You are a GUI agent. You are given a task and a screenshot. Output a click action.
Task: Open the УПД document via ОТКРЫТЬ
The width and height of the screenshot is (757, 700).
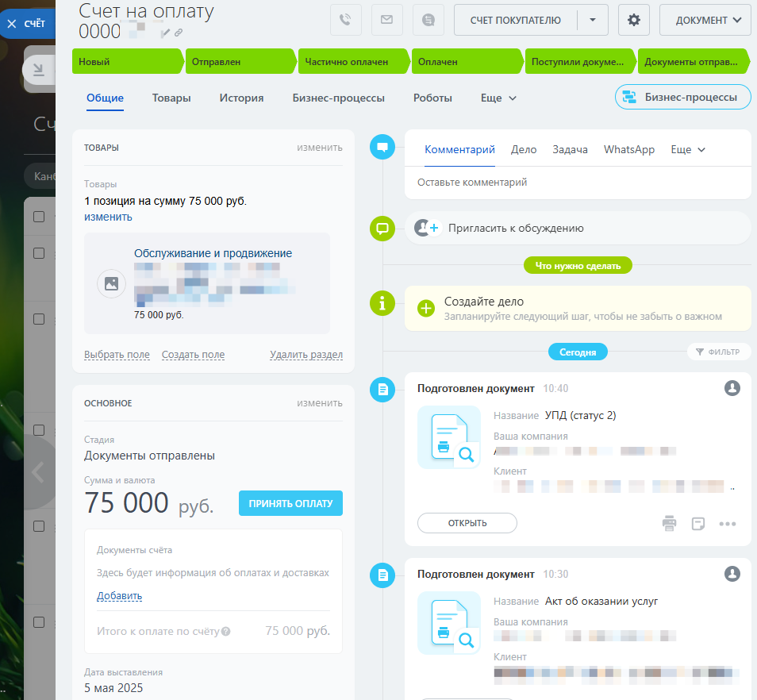(467, 523)
